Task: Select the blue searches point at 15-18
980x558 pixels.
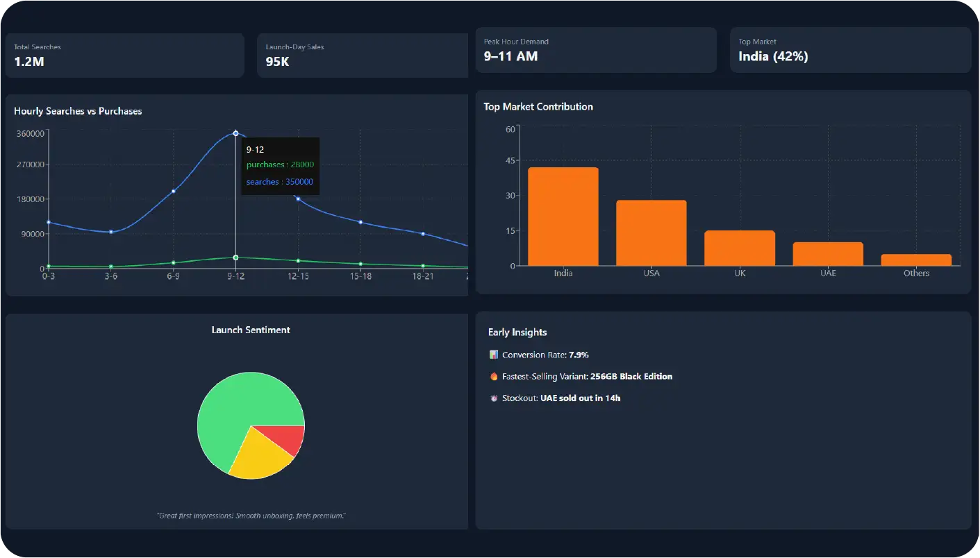Action: point(360,222)
